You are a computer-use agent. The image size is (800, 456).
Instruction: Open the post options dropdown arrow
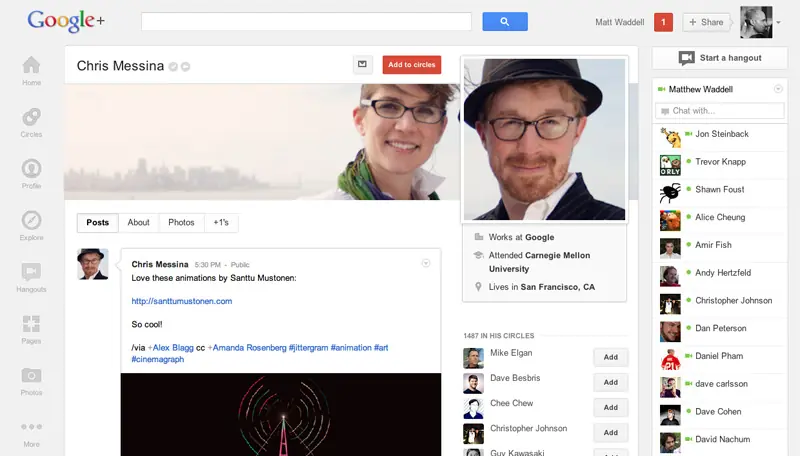tap(426, 263)
